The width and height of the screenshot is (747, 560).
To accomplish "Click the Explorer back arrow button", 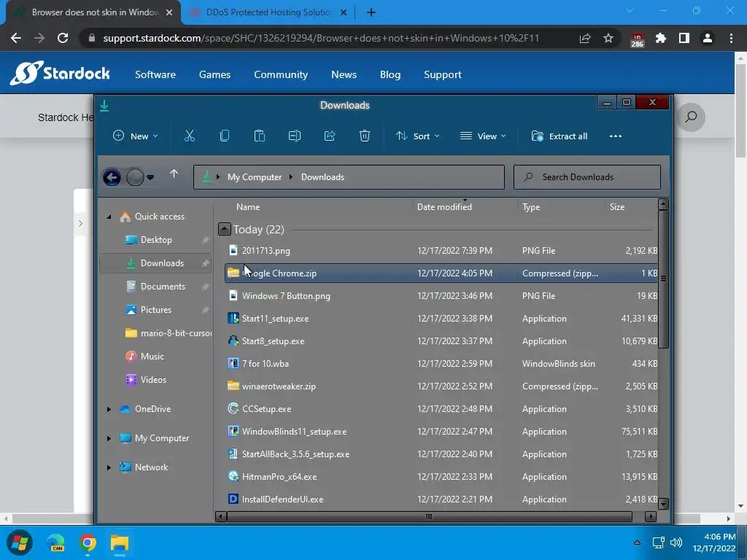I will tap(112, 178).
